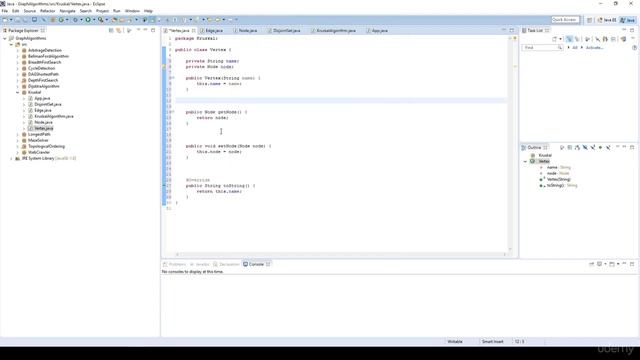This screenshot has height=360, width=640.
Task: Select the MazeSolver package
Action: click(x=38, y=140)
